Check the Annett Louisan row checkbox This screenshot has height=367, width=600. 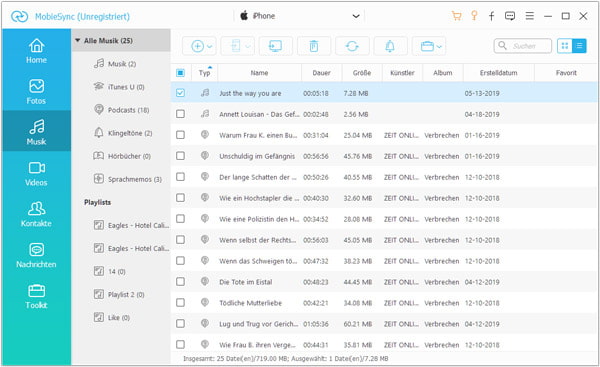tap(180, 114)
